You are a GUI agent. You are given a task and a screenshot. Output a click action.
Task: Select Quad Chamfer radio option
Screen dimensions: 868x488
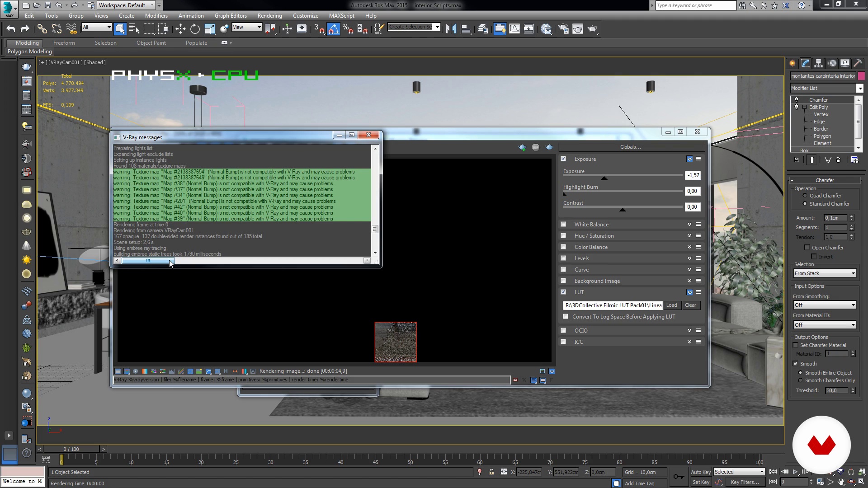tap(805, 196)
